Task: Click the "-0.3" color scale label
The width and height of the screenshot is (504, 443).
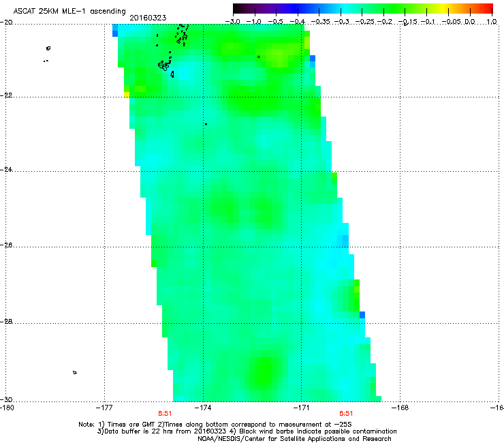Action: click(342, 22)
